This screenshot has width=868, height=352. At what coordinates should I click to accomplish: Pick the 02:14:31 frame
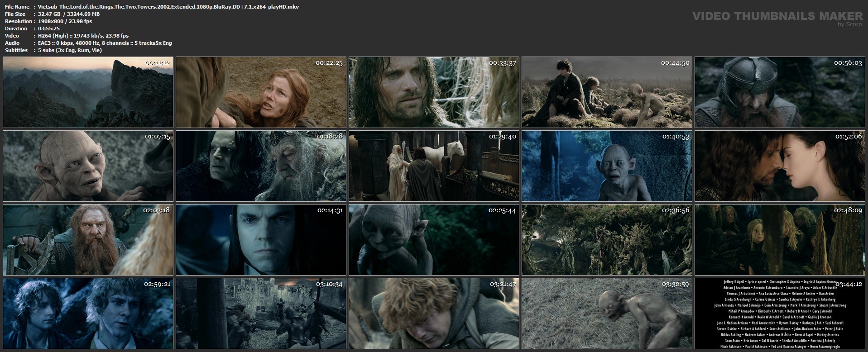pos(261,240)
